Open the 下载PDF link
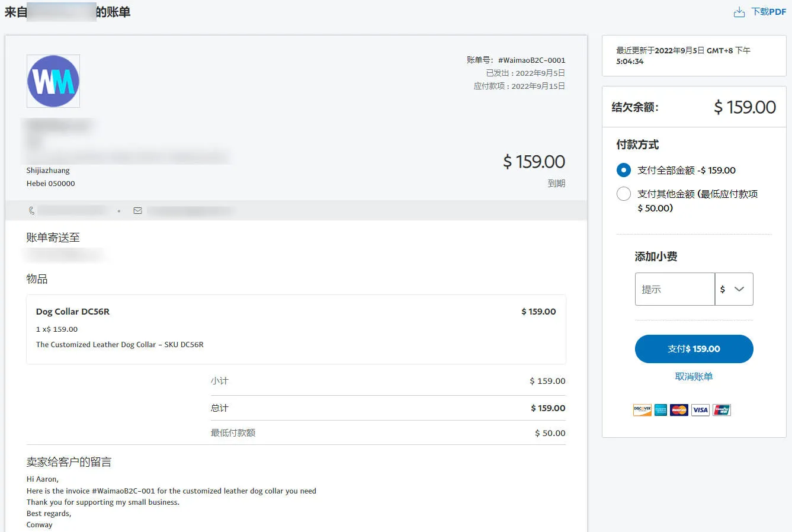 click(768, 12)
